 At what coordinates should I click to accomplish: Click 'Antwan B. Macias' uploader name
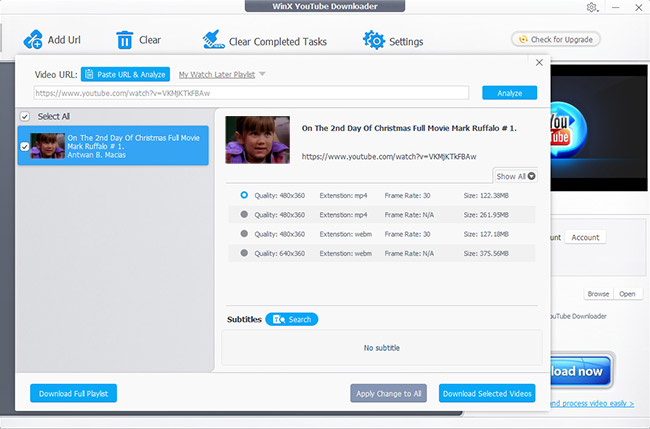coord(97,155)
